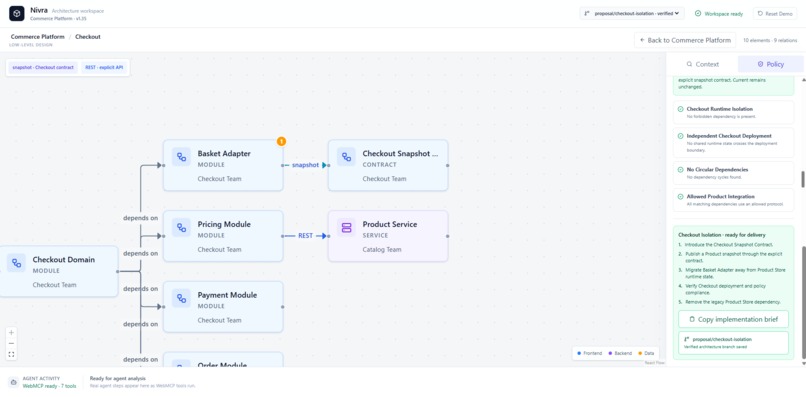Switch to the Policy tab
Screen dimensions: 806x397
click(771, 64)
